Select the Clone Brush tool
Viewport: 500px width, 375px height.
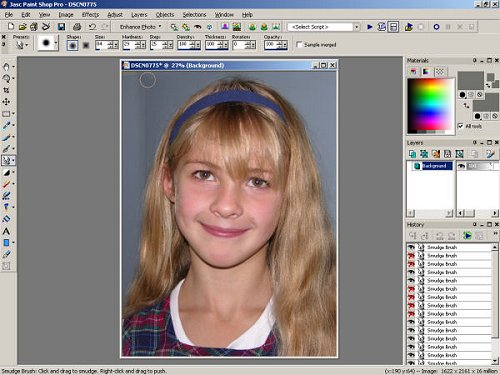[x=6, y=149]
